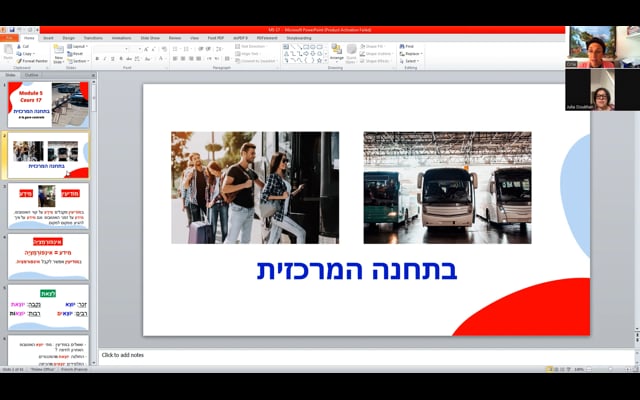Screen dimensions: 640x400
Task: Activate the Format Painter tool
Action: coord(32,61)
